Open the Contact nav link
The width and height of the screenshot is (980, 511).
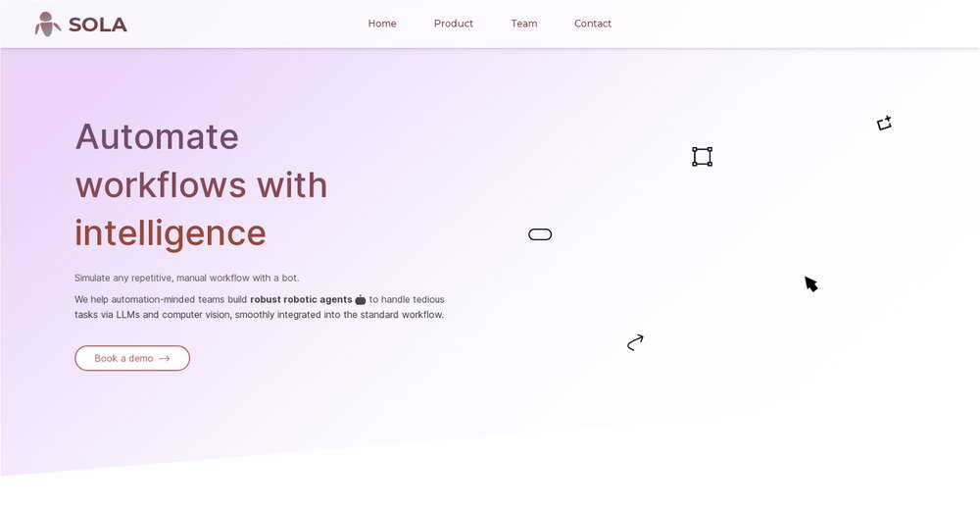592,24
